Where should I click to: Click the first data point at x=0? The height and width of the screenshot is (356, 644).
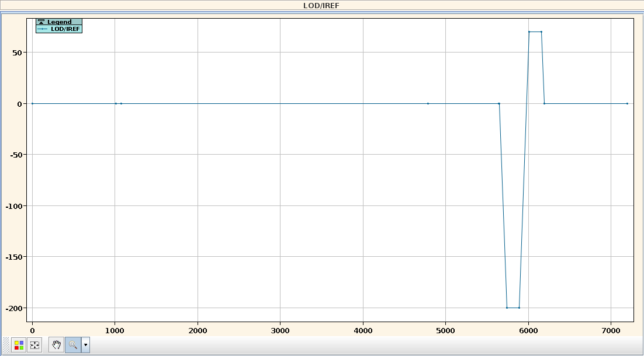click(32, 103)
